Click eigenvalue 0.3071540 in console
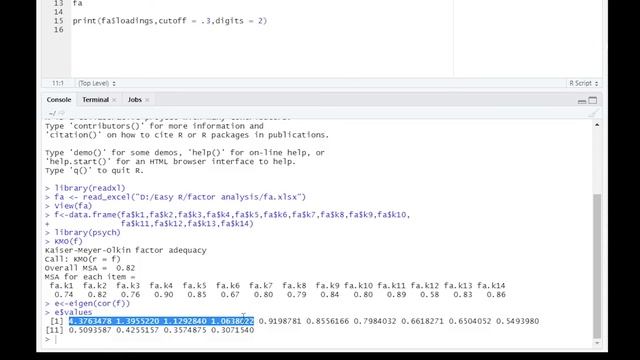 tap(233, 330)
